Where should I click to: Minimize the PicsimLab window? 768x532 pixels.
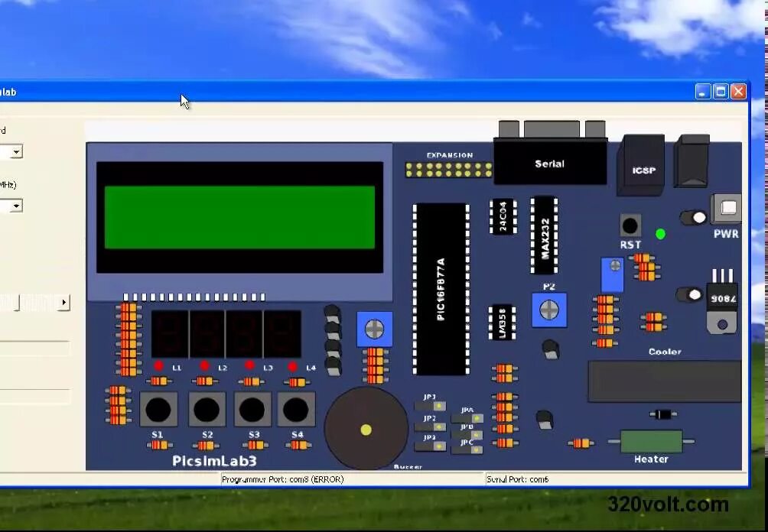(x=703, y=92)
